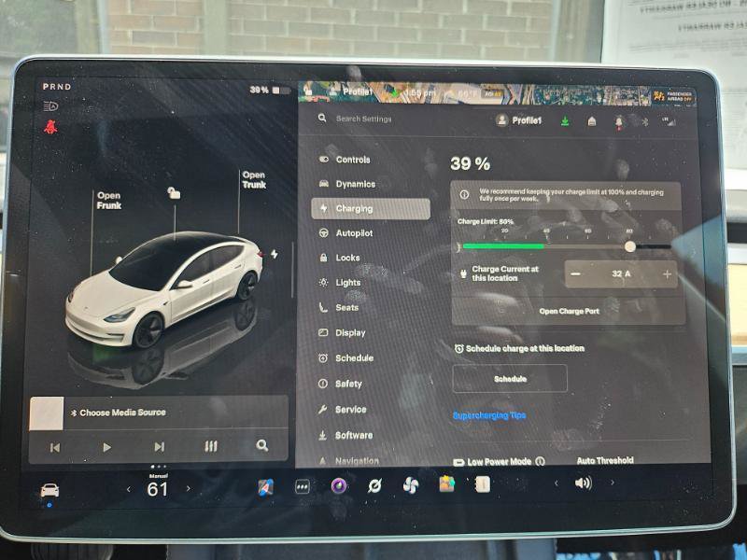Open the navigation maps app icon
747x560 pixels.
(x=265, y=487)
